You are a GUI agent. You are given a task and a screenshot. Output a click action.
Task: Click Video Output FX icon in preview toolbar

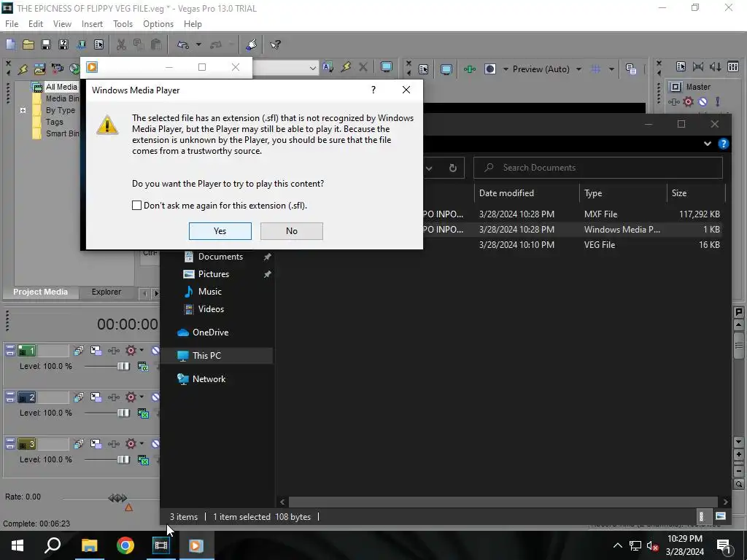(470, 69)
